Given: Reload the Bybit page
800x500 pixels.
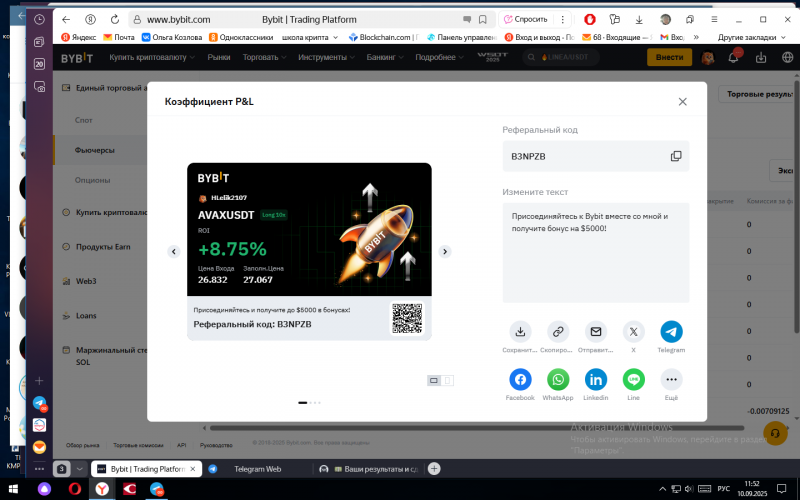Looking at the screenshot, I should coord(115,19).
